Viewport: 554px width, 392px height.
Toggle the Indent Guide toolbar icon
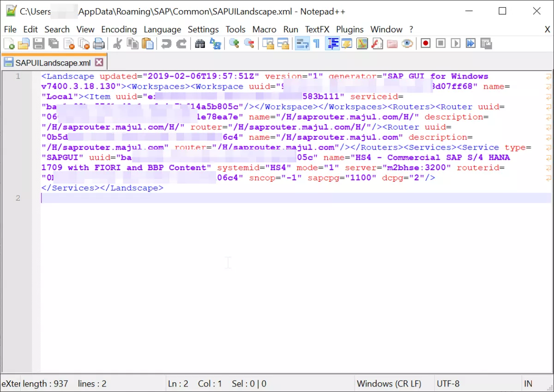(x=332, y=44)
